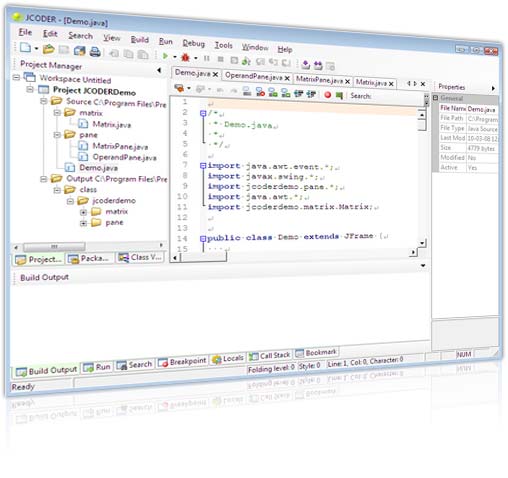Collapse the Project JCODERDemo tree node

pyautogui.click(x=30, y=89)
